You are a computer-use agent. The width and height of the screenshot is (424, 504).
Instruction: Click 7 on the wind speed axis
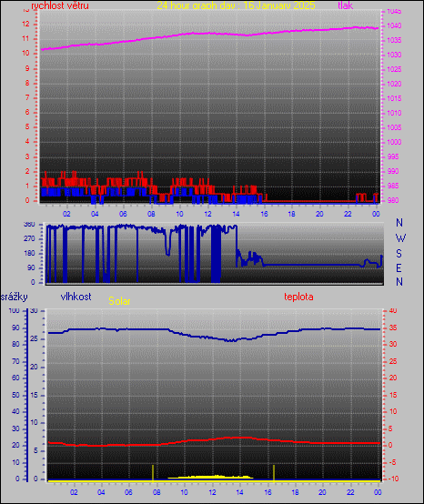(27, 97)
